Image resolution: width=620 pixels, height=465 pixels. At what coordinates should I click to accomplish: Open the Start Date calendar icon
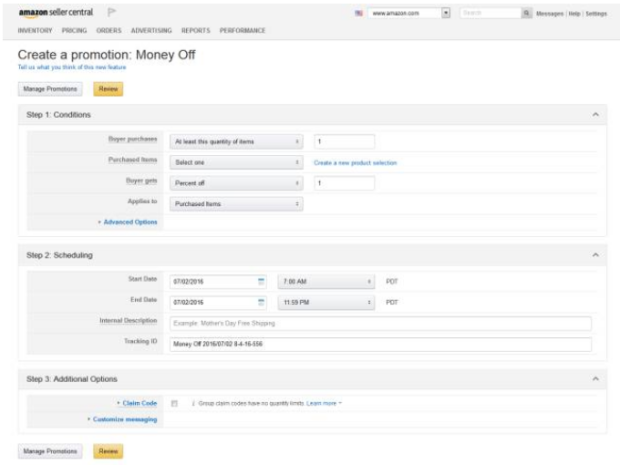261,282
